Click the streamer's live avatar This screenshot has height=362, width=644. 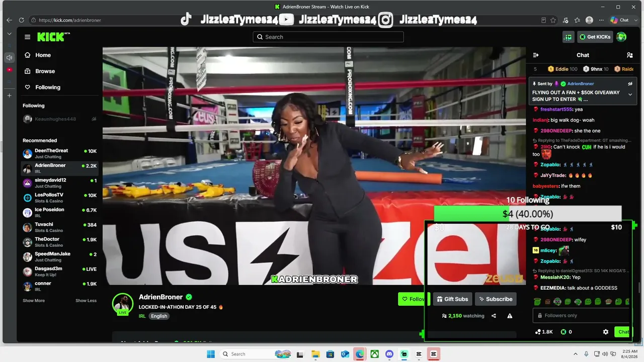tap(123, 304)
